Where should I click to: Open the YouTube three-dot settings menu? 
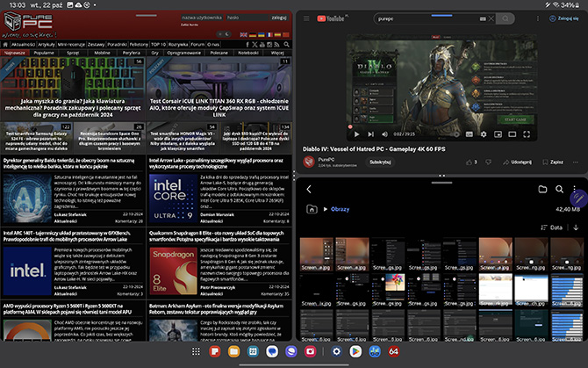(538, 18)
